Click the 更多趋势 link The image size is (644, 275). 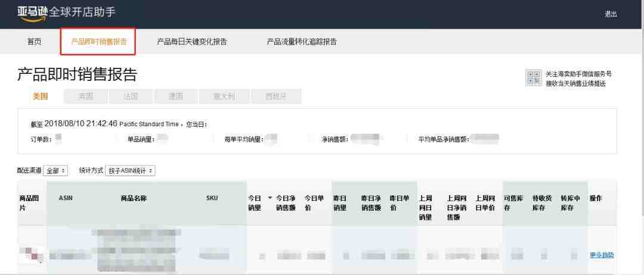tap(602, 255)
